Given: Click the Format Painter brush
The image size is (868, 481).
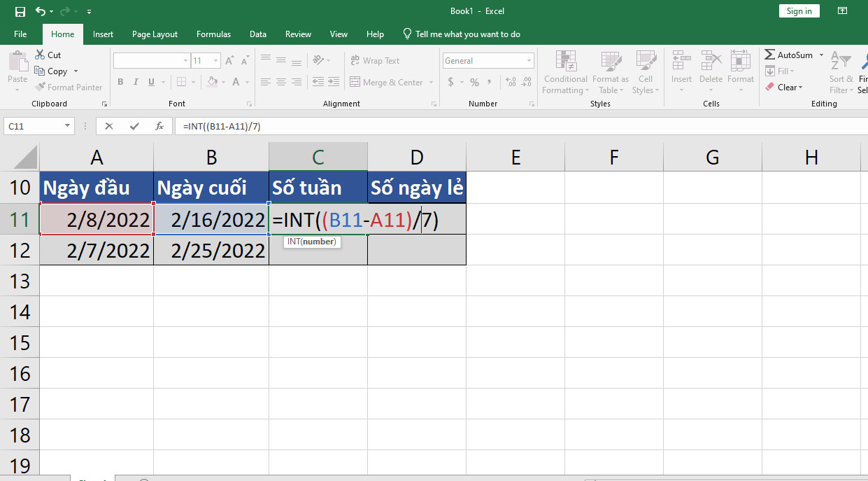Looking at the screenshot, I should coord(68,88).
